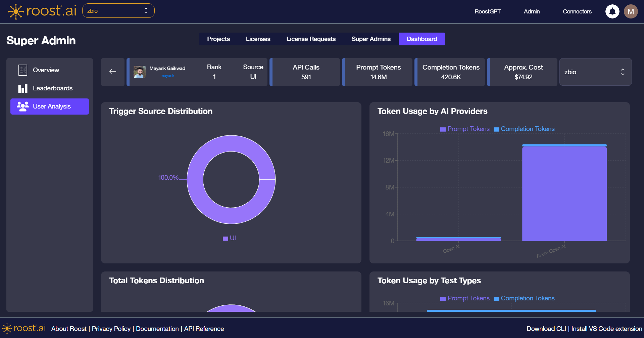Screen dimensions: 644x338
Task: Open the notification bell
Action: pyautogui.click(x=612, y=11)
